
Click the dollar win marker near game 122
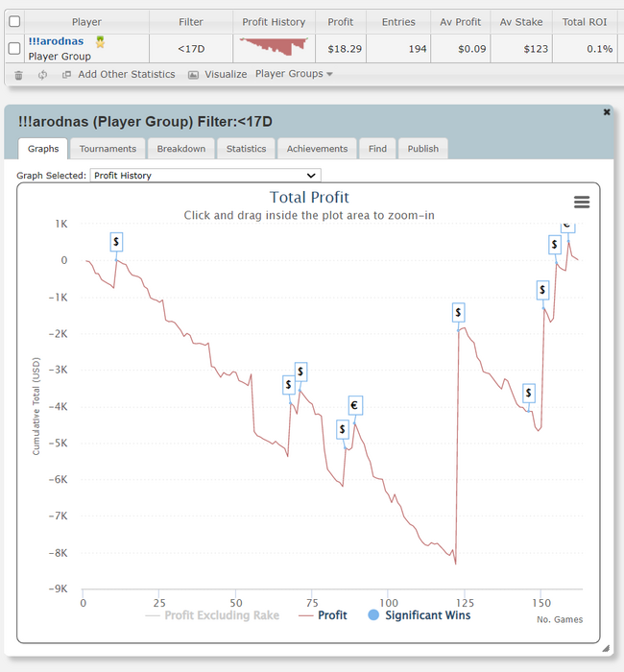[x=458, y=312]
